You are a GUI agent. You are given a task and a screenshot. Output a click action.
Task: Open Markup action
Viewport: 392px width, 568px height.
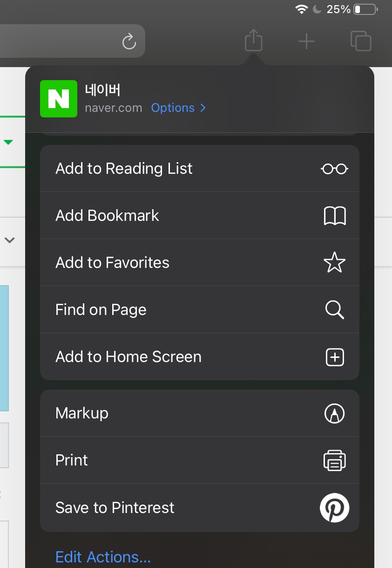[200, 413]
